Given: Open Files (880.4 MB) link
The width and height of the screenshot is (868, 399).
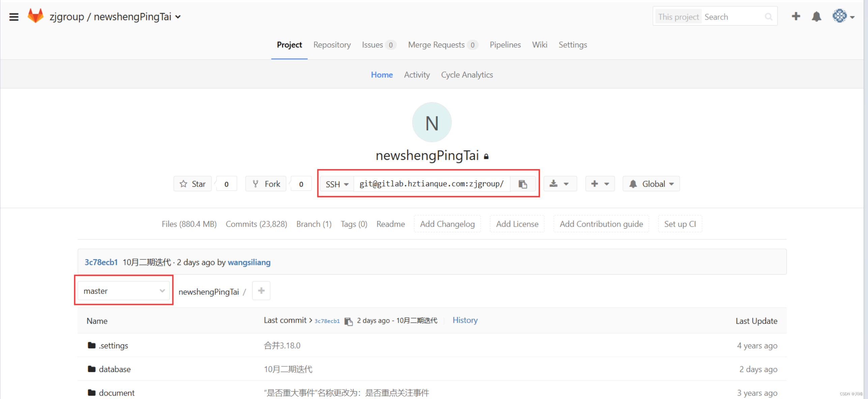Looking at the screenshot, I should 189,224.
